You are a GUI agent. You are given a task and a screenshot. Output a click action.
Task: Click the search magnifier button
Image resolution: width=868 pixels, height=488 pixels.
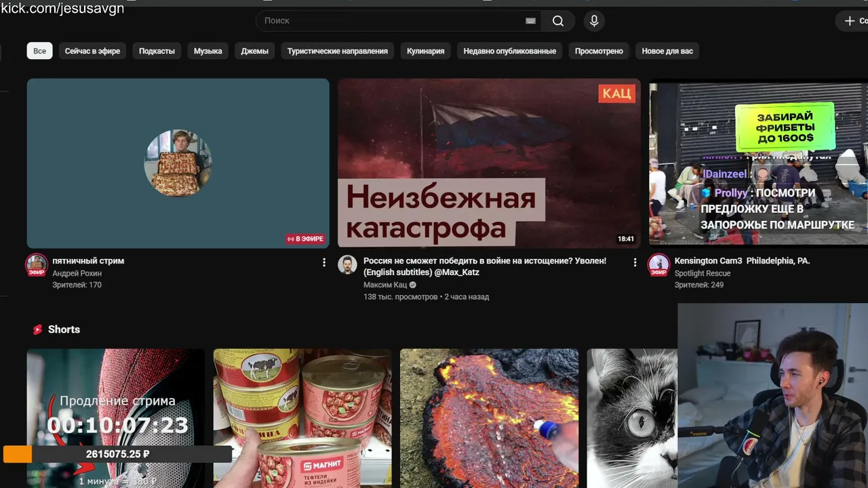[558, 21]
